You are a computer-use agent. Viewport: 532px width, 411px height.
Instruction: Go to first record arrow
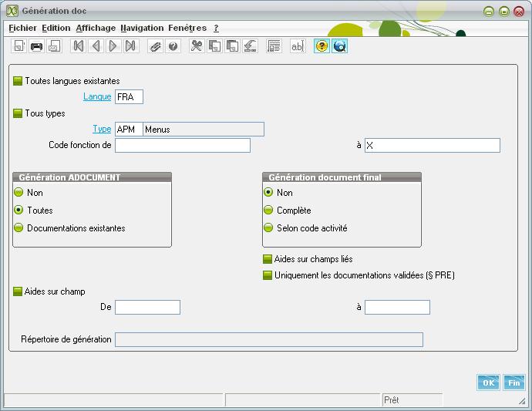tap(78, 46)
